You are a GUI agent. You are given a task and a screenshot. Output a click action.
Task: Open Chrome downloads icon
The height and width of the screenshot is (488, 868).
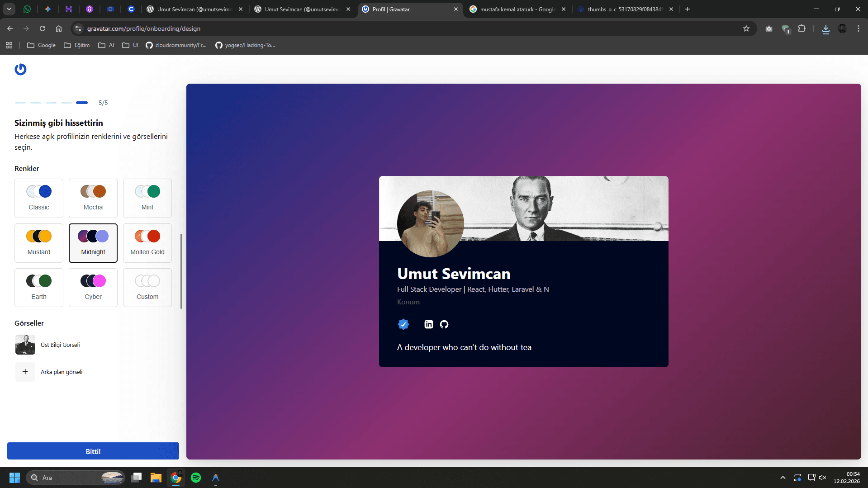coord(825,29)
